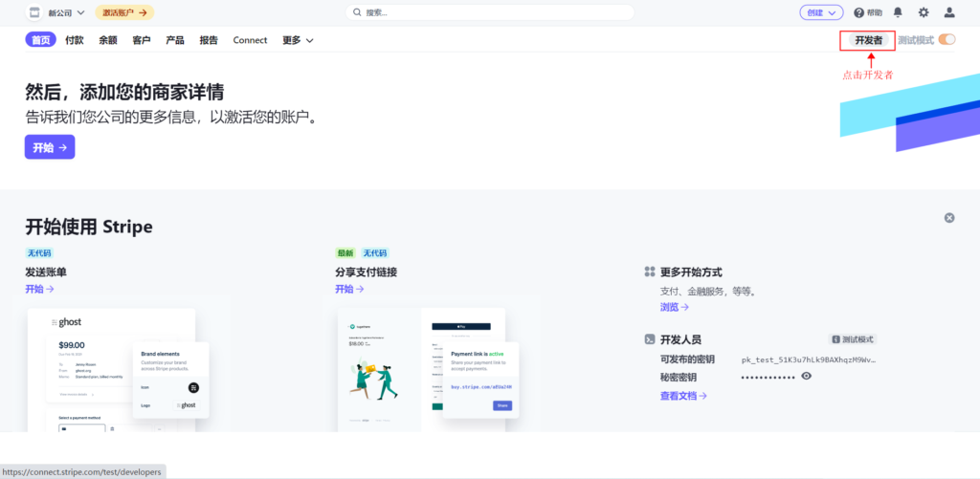Click the help question mark icon
This screenshot has width=980, height=479.
pos(858,12)
